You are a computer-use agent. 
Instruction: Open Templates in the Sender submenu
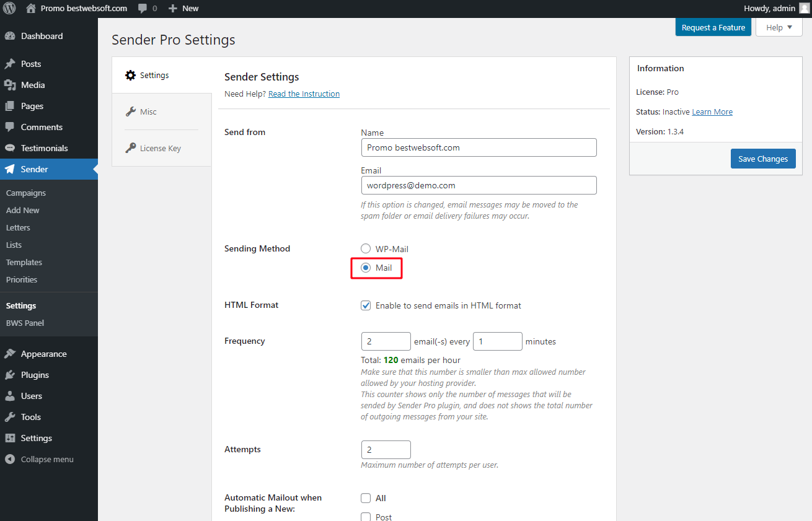24,262
